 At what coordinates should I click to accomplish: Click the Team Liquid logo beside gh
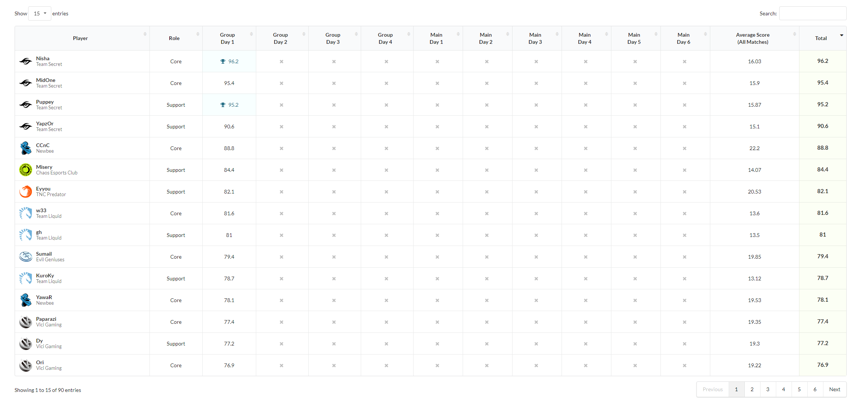[25, 235]
